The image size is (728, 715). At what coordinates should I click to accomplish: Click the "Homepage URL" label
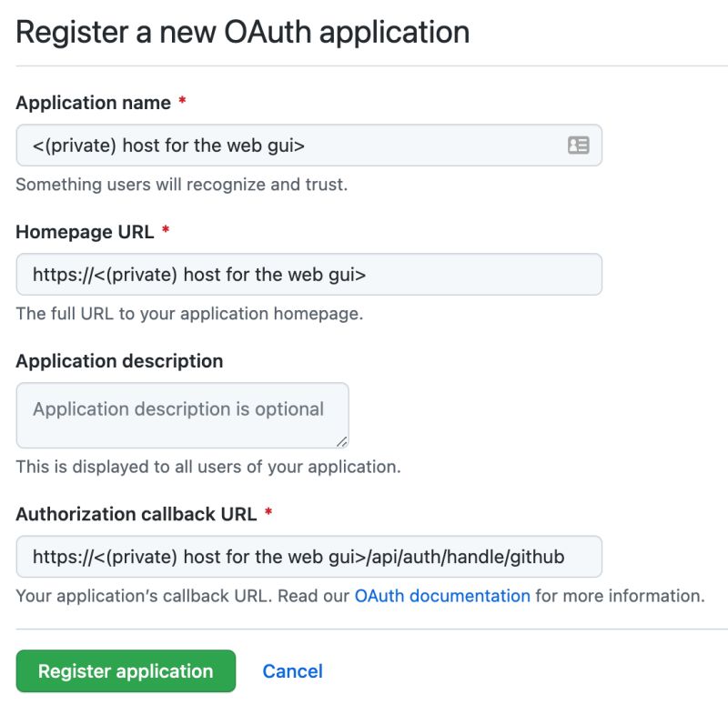85,232
